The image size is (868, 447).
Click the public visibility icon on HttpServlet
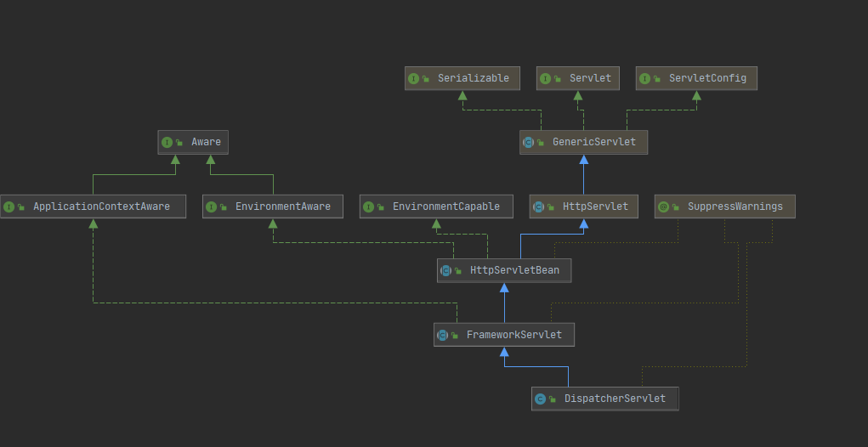tap(550, 207)
